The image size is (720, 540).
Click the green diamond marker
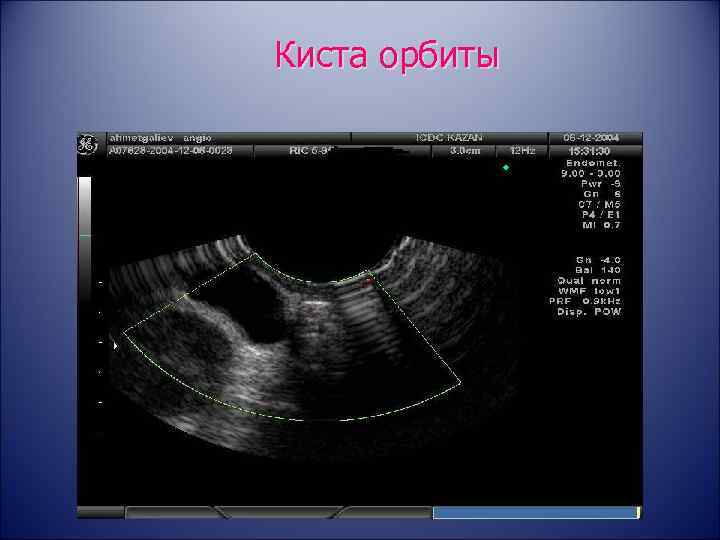[x=506, y=168]
